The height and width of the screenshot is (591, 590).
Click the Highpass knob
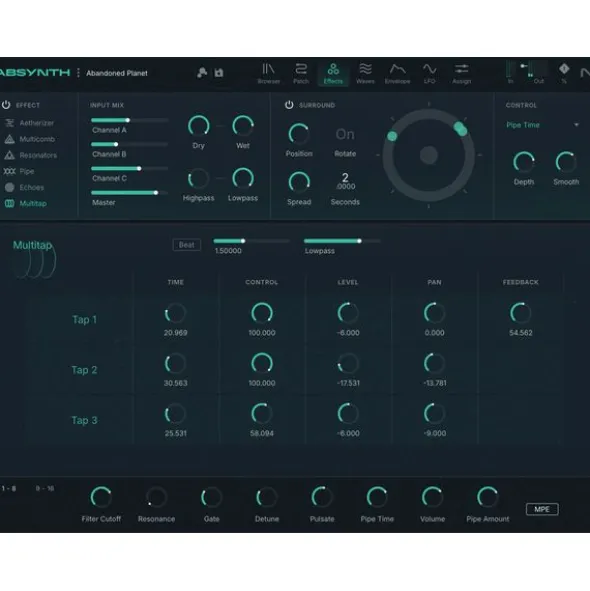click(x=199, y=178)
